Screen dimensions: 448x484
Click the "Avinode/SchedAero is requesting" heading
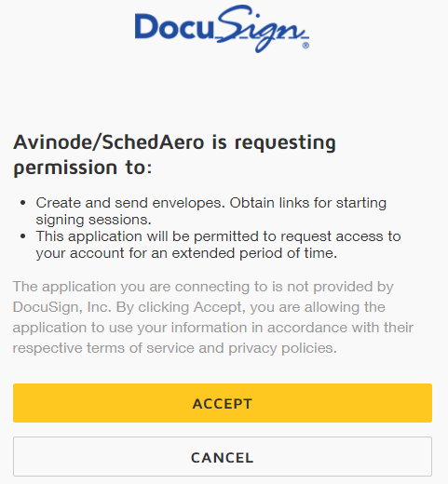174,143
